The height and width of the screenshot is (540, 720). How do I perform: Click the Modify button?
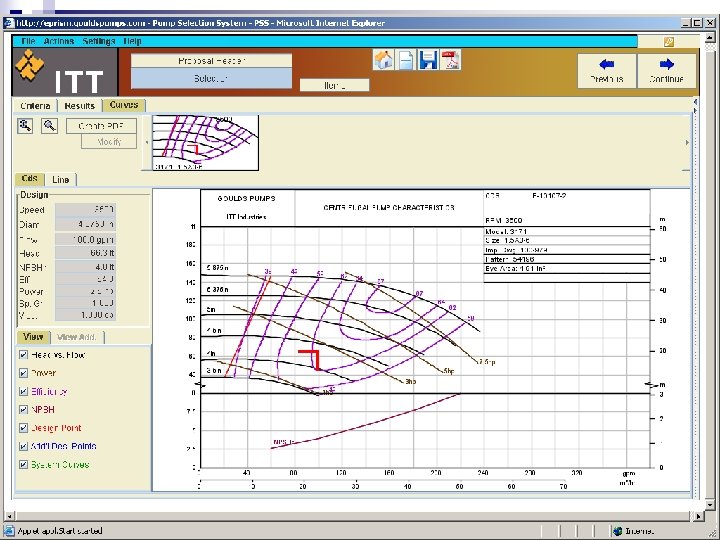tap(109, 141)
